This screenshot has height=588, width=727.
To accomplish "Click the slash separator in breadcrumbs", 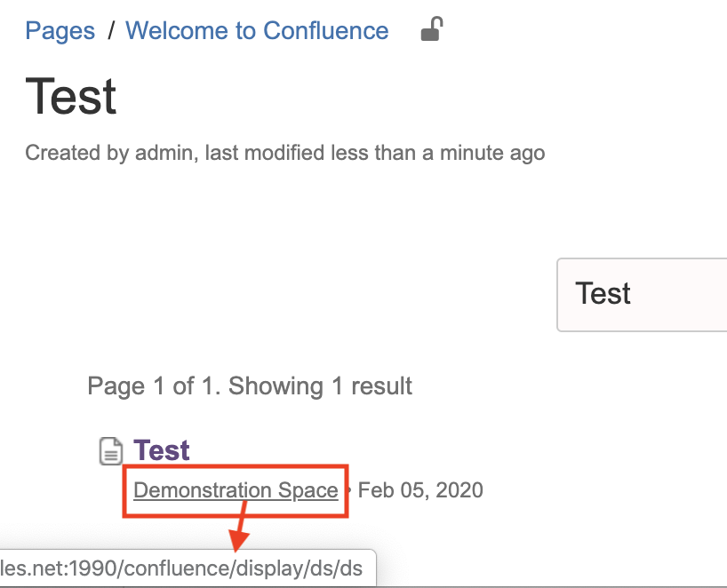I will tap(111, 31).
